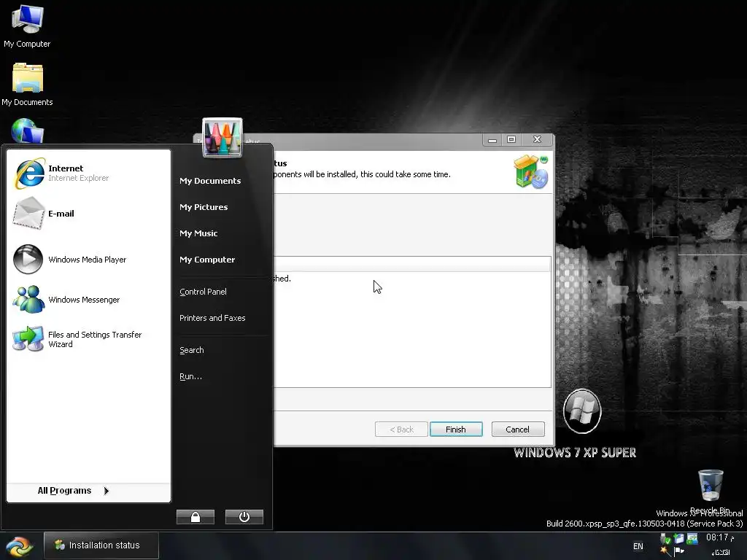Image resolution: width=747 pixels, height=560 pixels.
Task: Open My Pictures in the Start menu
Action: click(x=204, y=207)
